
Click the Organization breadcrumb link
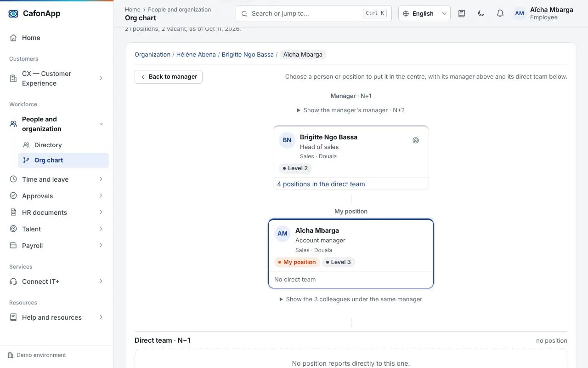(153, 54)
